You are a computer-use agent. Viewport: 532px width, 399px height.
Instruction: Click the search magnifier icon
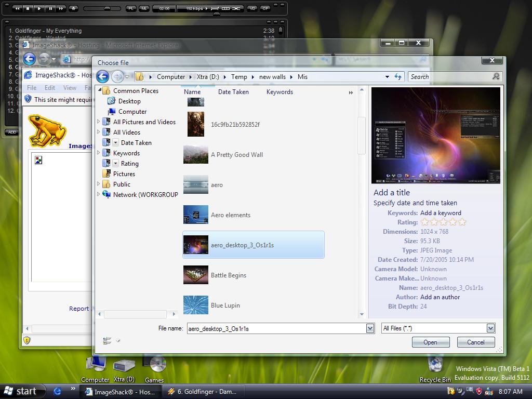pyautogui.click(x=496, y=76)
